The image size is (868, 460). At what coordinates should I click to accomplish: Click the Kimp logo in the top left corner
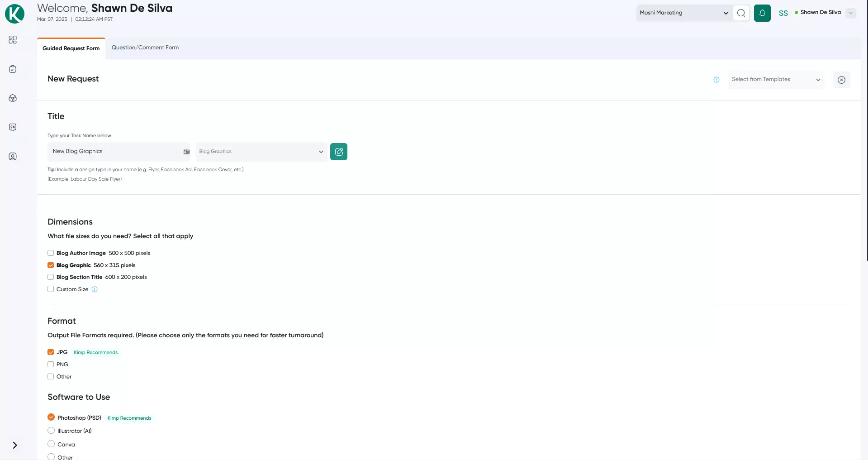point(14,14)
